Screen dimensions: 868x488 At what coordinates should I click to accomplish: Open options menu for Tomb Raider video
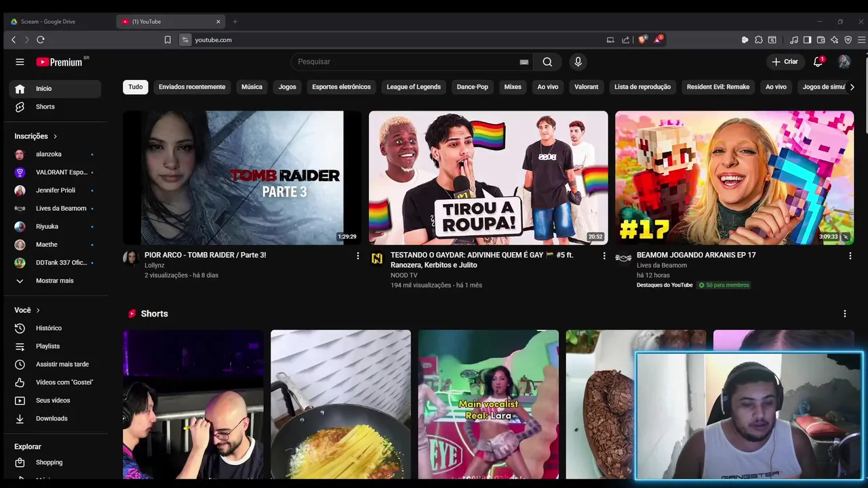point(358,256)
